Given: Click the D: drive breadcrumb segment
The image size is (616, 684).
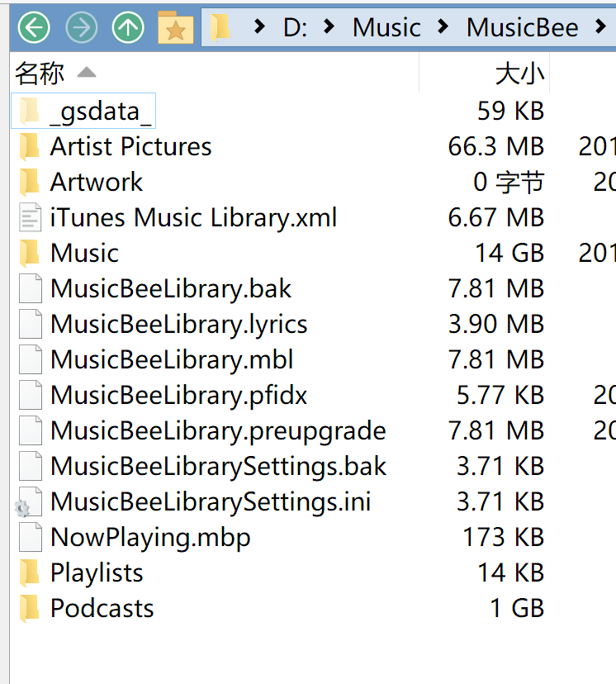Looking at the screenshot, I should (295, 27).
